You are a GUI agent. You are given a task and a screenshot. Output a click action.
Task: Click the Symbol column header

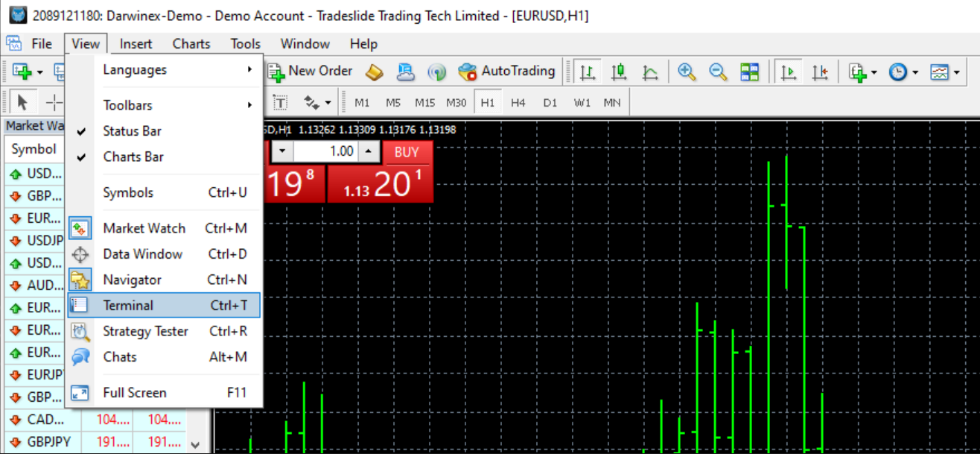tap(34, 149)
